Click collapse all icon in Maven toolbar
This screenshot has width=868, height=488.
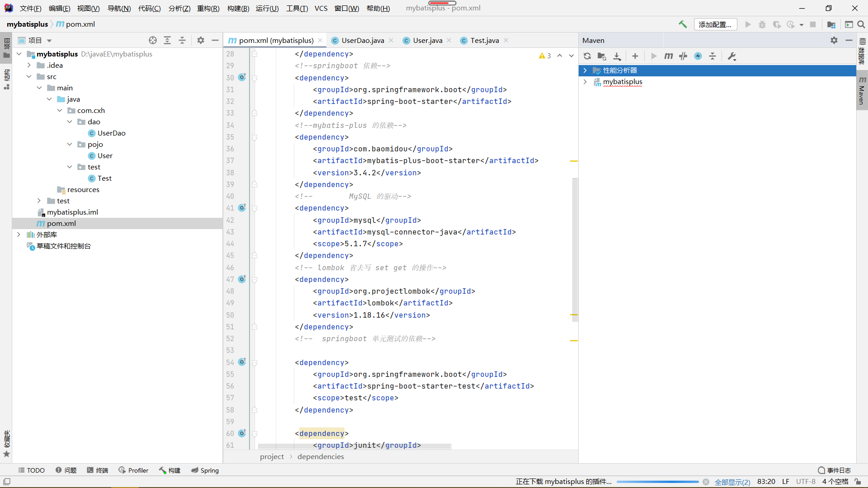(x=712, y=56)
